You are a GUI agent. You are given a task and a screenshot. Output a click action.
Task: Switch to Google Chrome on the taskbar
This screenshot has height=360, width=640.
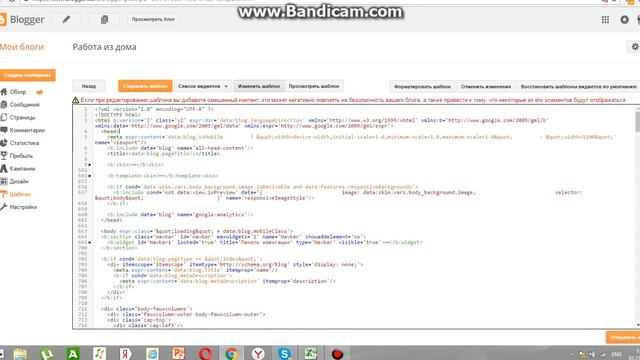point(231,353)
